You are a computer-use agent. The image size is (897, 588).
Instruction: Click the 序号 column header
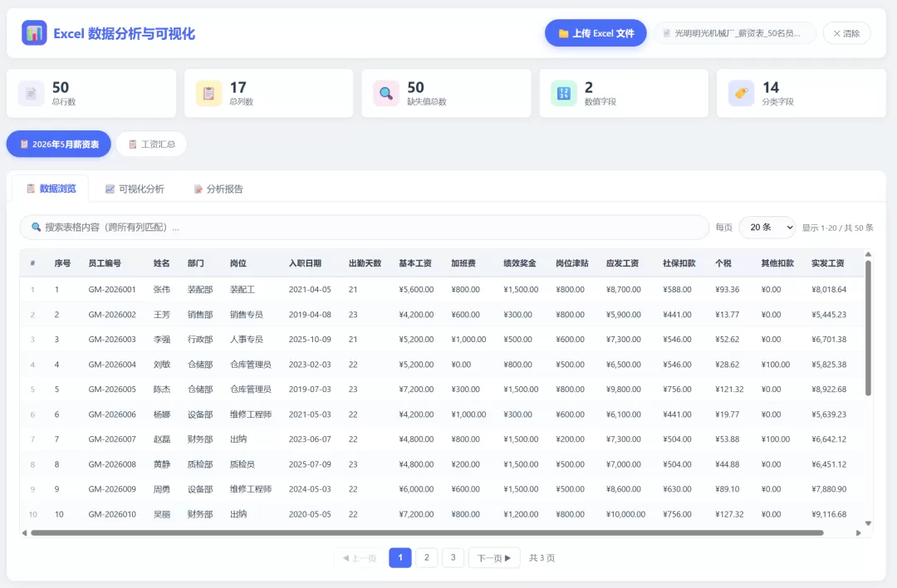(62, 263)
